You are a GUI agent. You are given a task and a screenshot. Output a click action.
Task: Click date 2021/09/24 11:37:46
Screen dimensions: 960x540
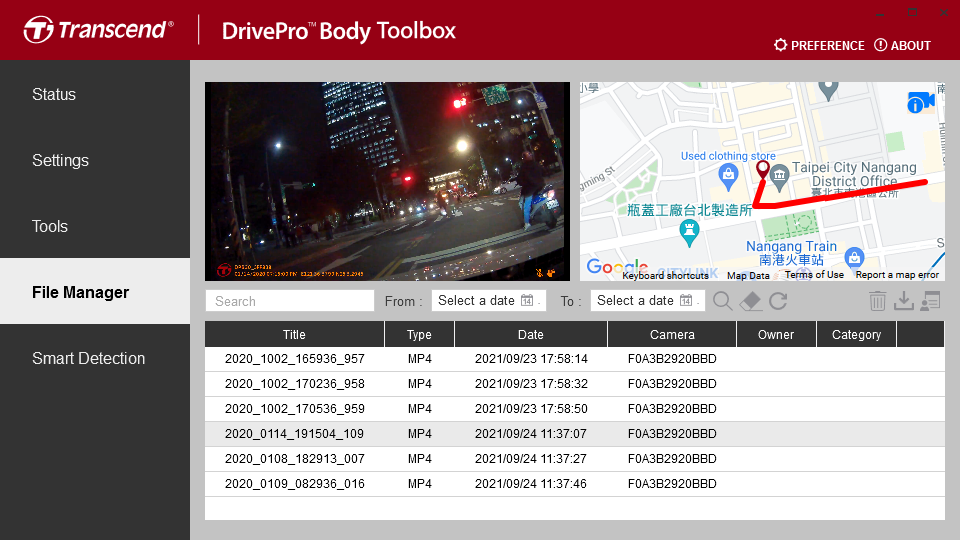tap(531, 484)
